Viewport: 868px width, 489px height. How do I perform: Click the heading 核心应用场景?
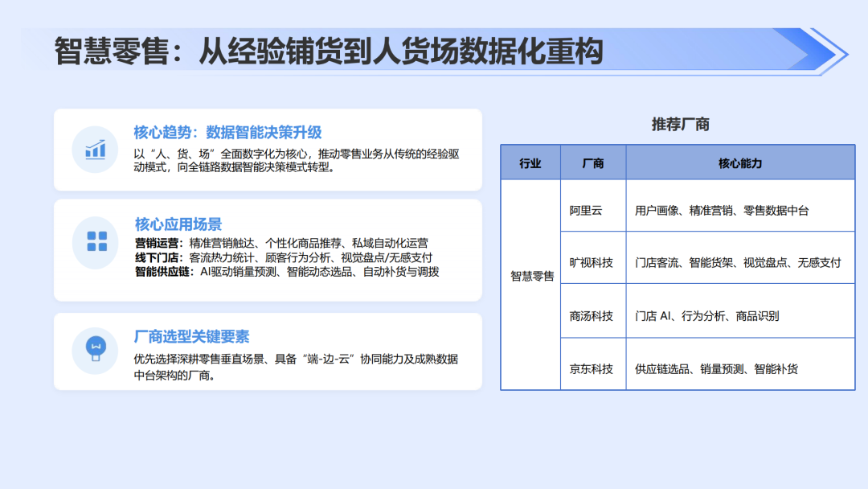pos(178,224)
